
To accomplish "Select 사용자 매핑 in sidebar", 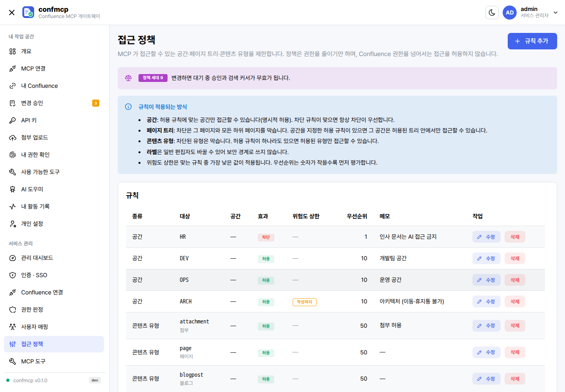I will 54,327.
